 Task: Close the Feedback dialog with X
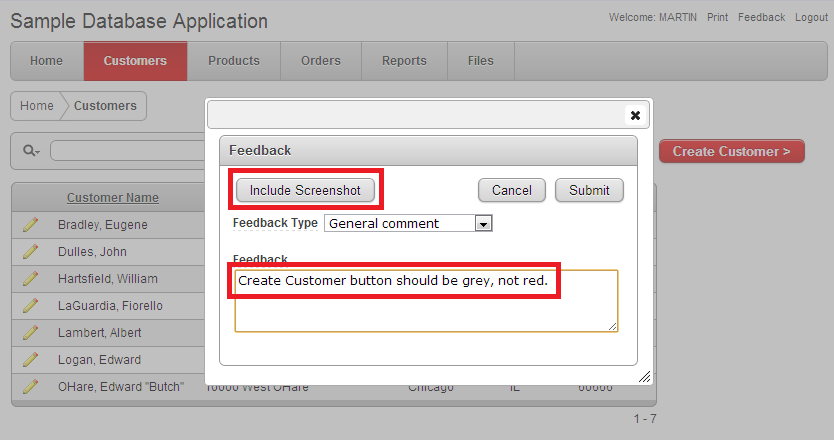[x=635, y=115]
